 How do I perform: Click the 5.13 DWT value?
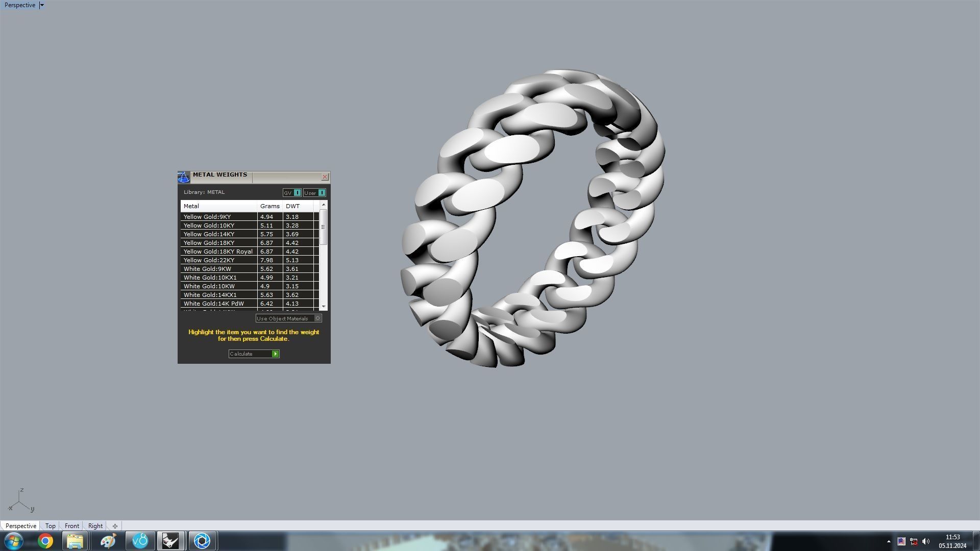click(292, 260)
